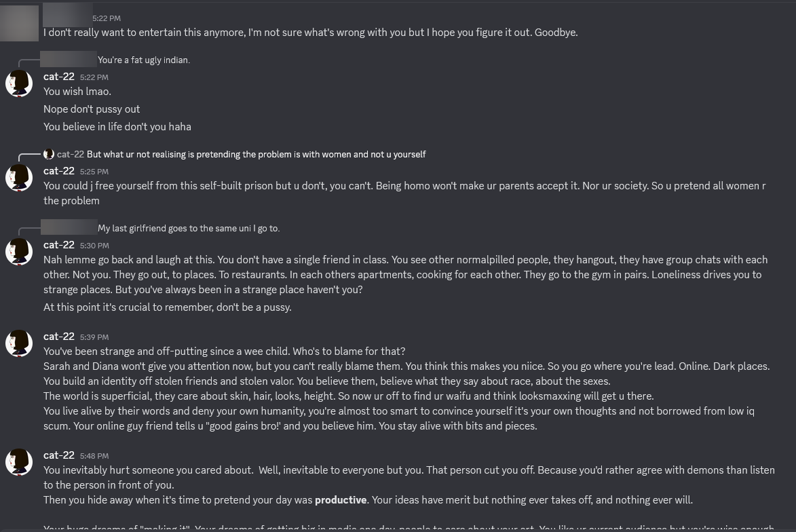Click the cat-22 name inside the reply preview
This screenshot has height=532, width=796.
[x=71, y=154]
